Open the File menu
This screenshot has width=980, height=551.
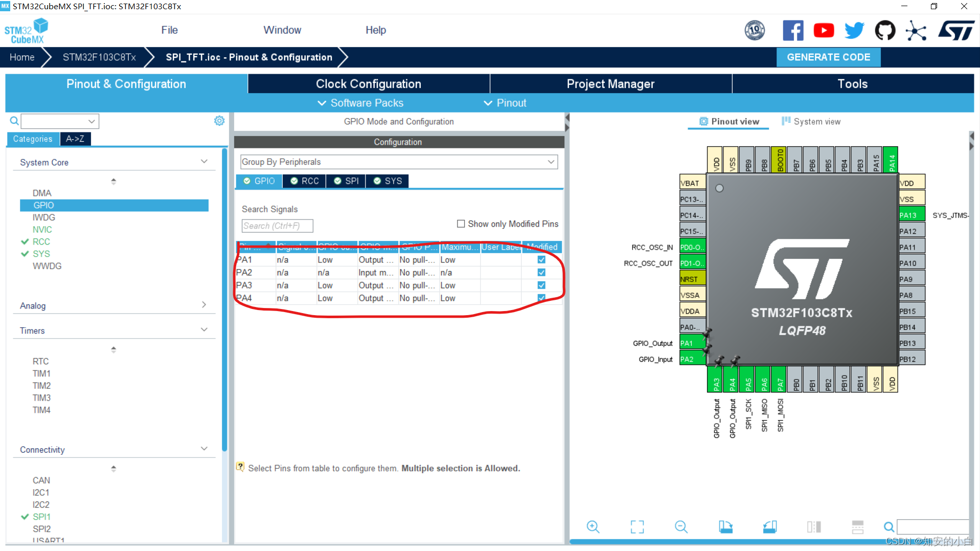click(169, 30)
